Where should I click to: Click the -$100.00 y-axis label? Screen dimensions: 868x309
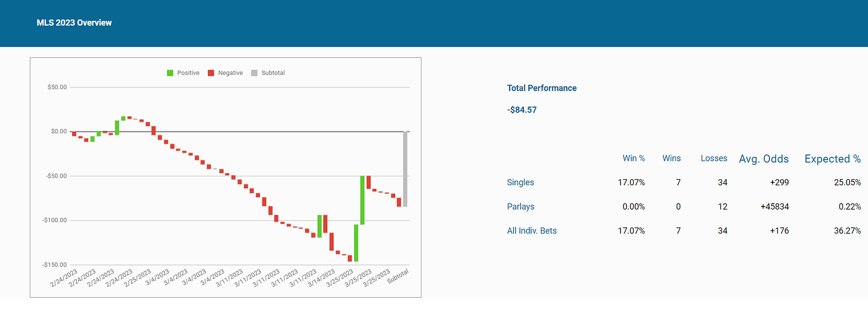pyautogui.click(x=54, y=220)
